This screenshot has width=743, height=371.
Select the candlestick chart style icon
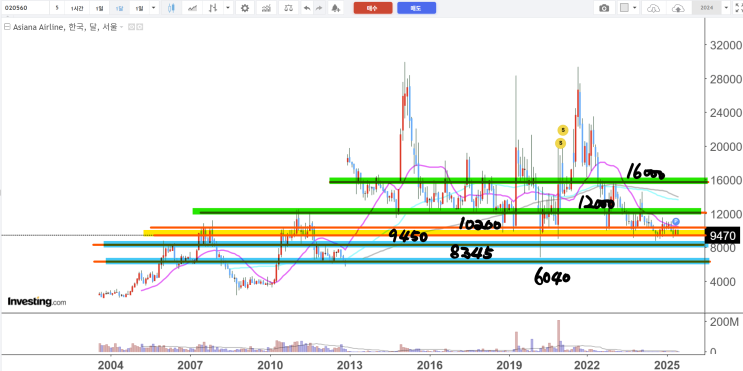tap(171, 8)
